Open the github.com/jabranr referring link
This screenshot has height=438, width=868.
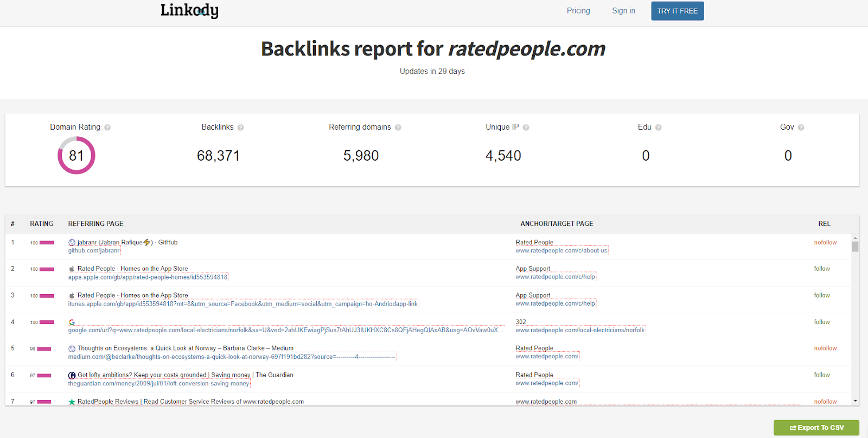tap(94, 251)
